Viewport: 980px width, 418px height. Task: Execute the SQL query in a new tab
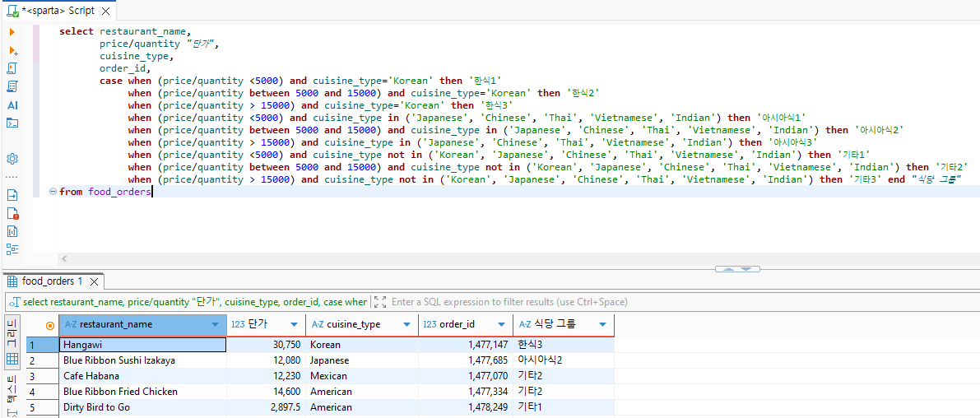tap(12, 51)
